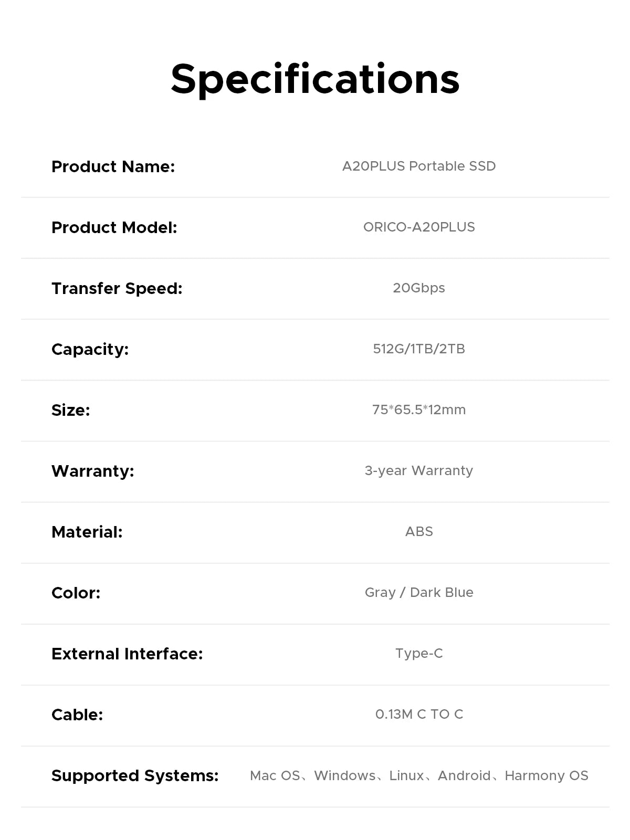Image resolution: width=630 pixels, height=840 pixels.
Task: Click the 0.13M C TO C cable value
Action: point(419,715)
